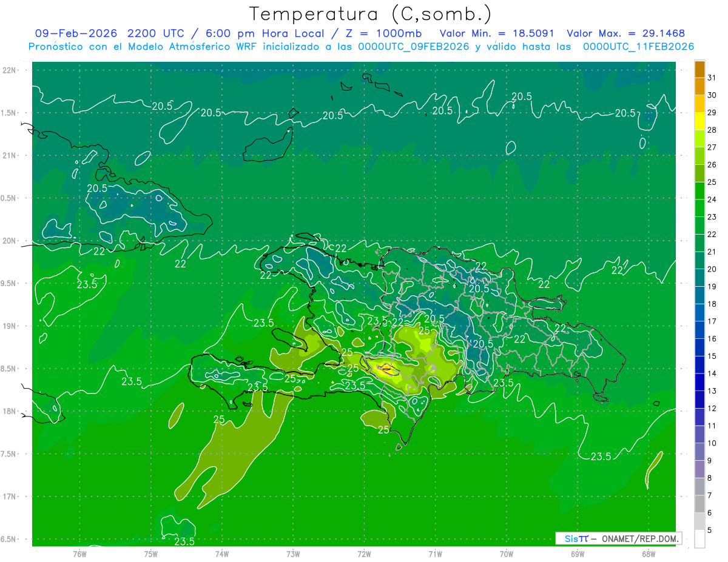Click the "18N" latitude axis label
This screenshot has width=728, height=562.
tap(10, 411)
